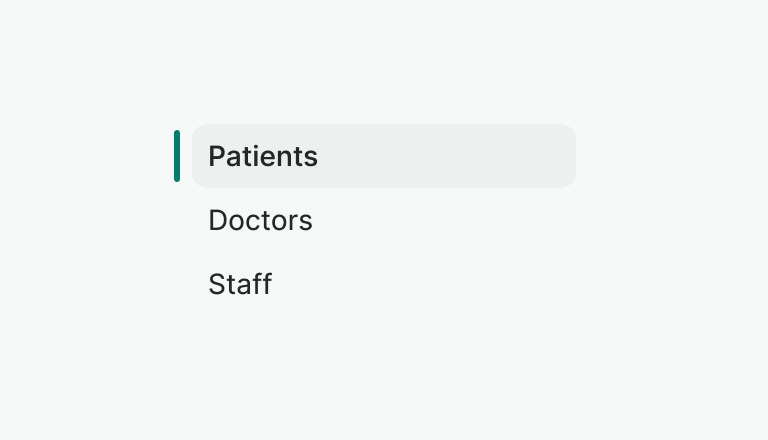The width and height of the screenshot is (768, 440).
Task: Click the green indicator beside Patients
Action: pyautogui.click(x=177, y=156)
